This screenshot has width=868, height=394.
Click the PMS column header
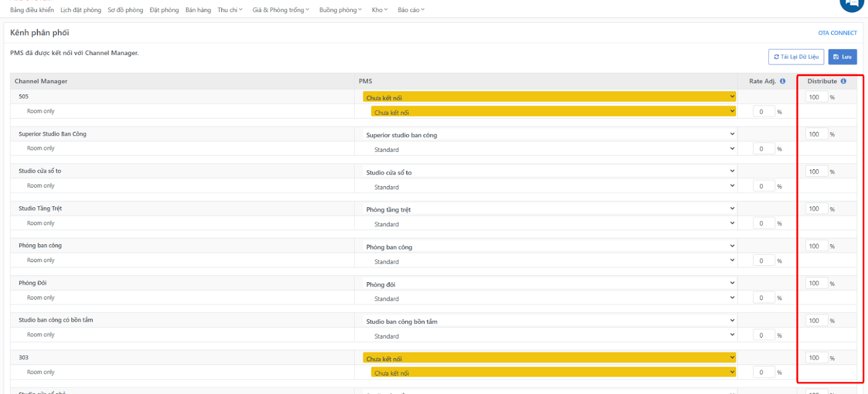tap(366, 81)
